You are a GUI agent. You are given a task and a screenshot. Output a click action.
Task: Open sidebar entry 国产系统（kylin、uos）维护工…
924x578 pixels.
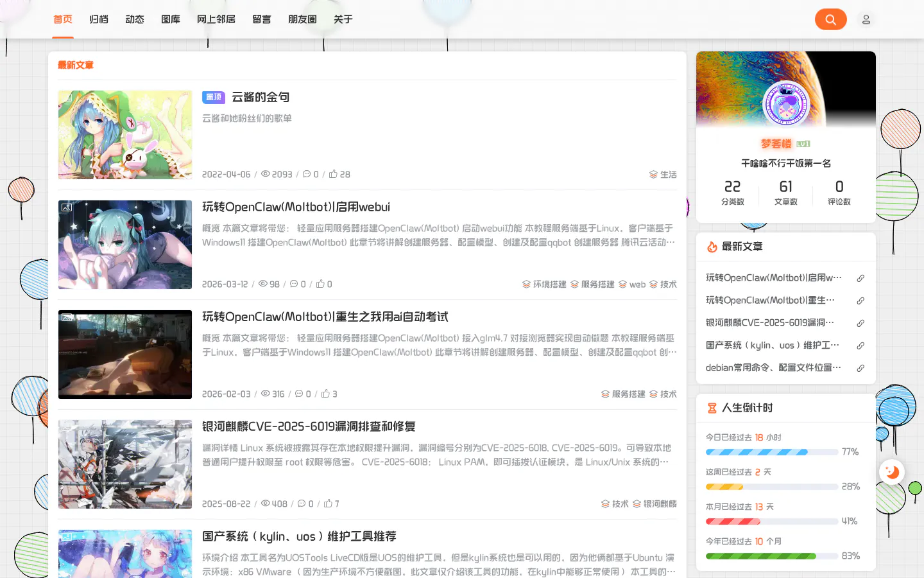pos(773,345)
